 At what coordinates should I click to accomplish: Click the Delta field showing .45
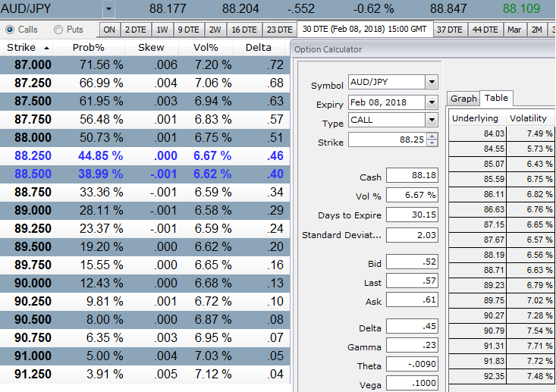click(412, 326)
